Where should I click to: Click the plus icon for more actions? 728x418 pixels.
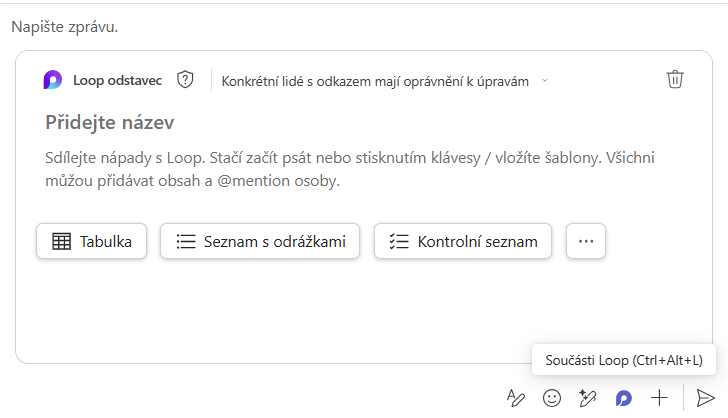coord(659,397)
